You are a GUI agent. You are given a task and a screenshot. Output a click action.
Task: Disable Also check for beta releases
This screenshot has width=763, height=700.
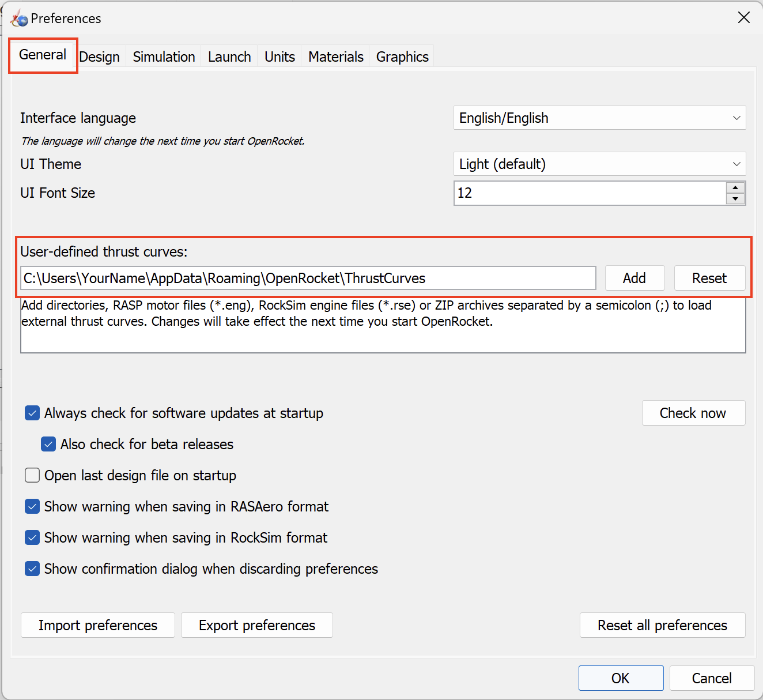tap(48, 445)
